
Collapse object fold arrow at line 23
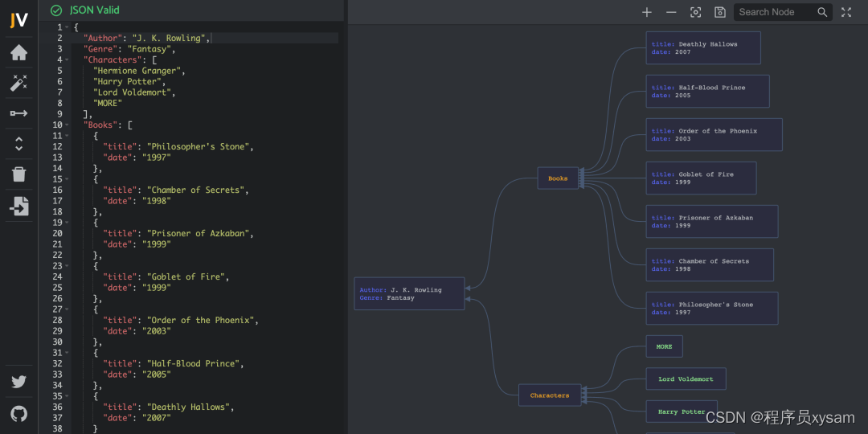[67, 266]
